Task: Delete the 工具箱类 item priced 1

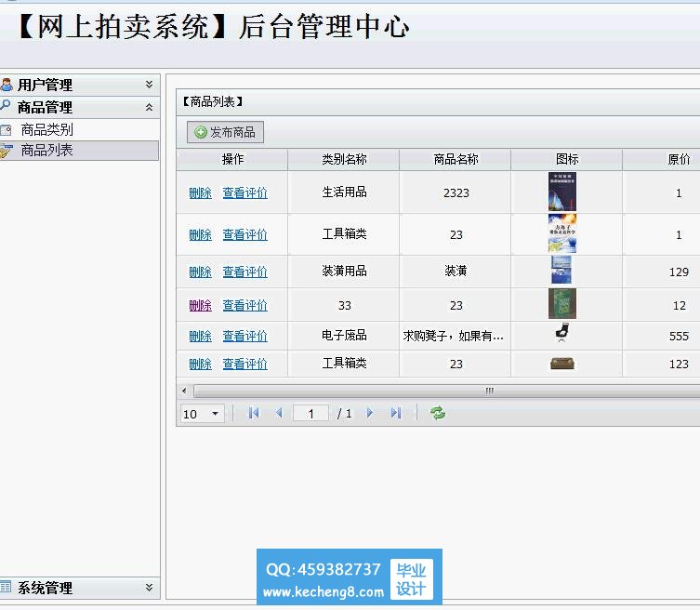Action: pyautogui.click(x=201, y=235)
